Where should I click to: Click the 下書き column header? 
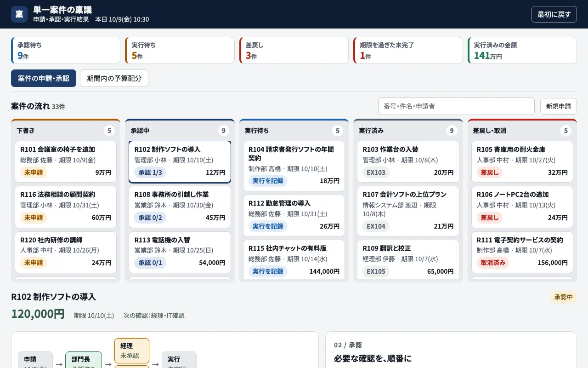[66, 131]
